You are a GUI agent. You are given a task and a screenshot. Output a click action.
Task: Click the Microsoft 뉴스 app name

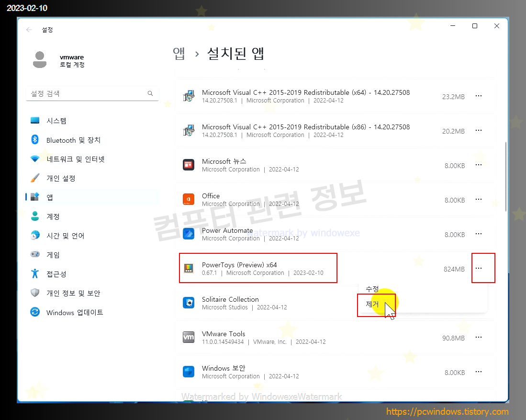(224, 161)
